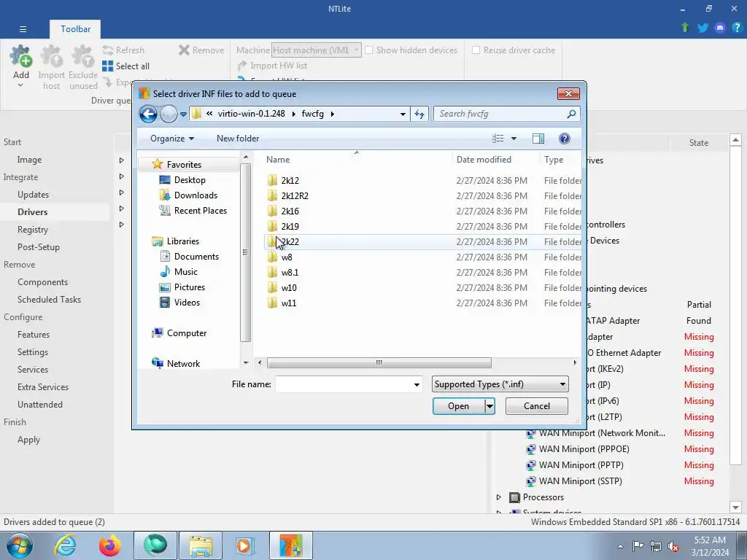Image resolution: width=747 pixels, height=560 pixels.
Task: Open the NTLite hamburger menu
Action: click(x=23, y=29)
